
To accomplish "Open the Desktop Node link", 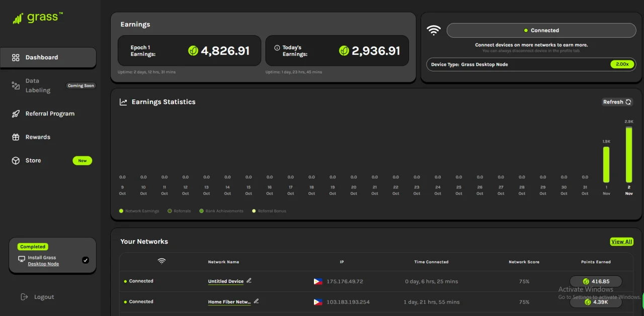I will click(43, 264).
